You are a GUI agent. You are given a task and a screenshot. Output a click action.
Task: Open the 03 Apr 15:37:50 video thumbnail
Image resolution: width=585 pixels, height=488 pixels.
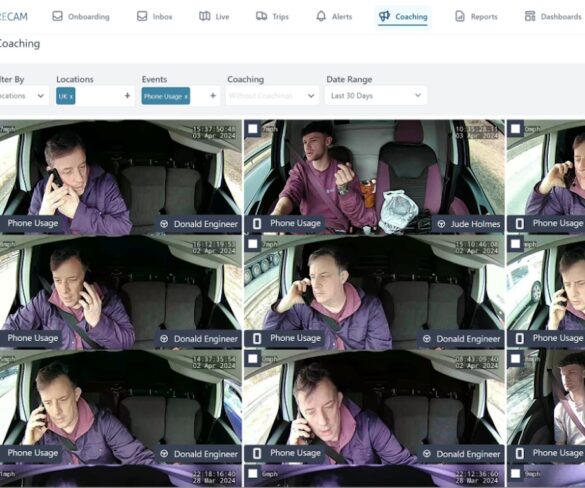(121, 177)
